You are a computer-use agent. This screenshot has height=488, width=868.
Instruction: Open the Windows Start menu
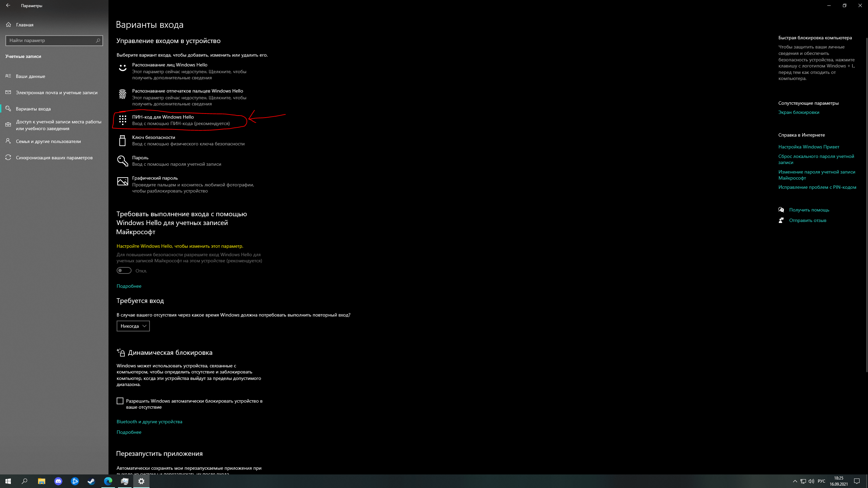pos(8,481)
